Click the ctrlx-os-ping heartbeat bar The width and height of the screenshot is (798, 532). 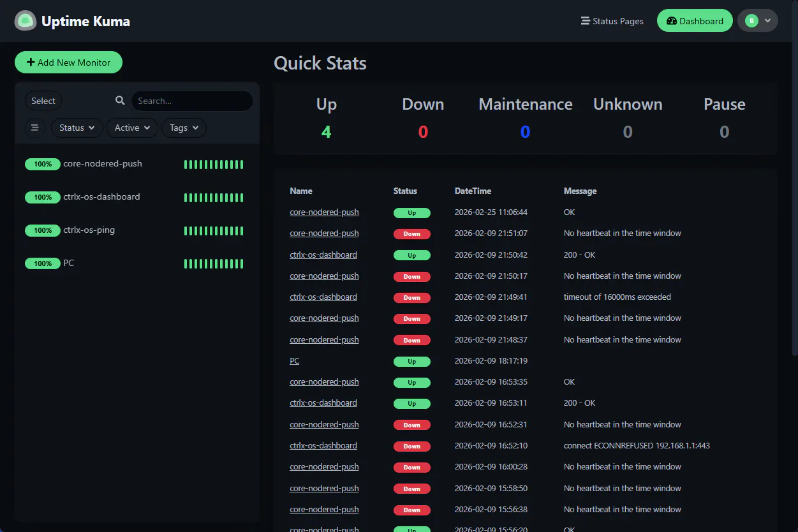tap(214, 231)
